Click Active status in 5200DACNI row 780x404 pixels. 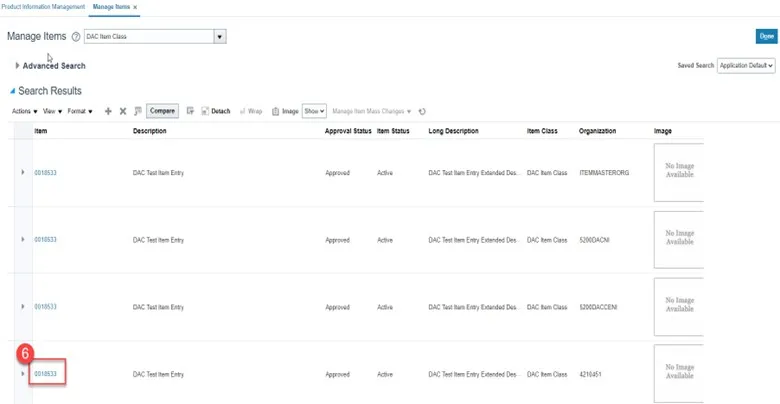pos(385,240)
